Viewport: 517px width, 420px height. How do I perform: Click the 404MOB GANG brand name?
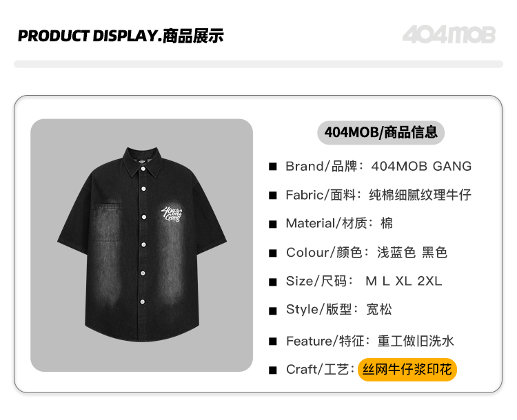click(421, 167)
